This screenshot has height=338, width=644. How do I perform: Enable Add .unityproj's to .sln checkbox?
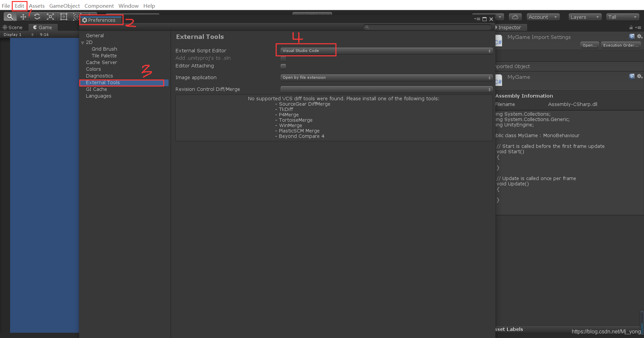[x=283, y=58]
